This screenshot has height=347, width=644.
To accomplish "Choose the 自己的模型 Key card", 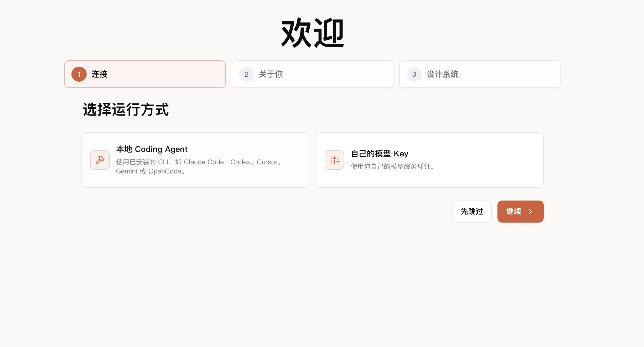I will (430, 160).
